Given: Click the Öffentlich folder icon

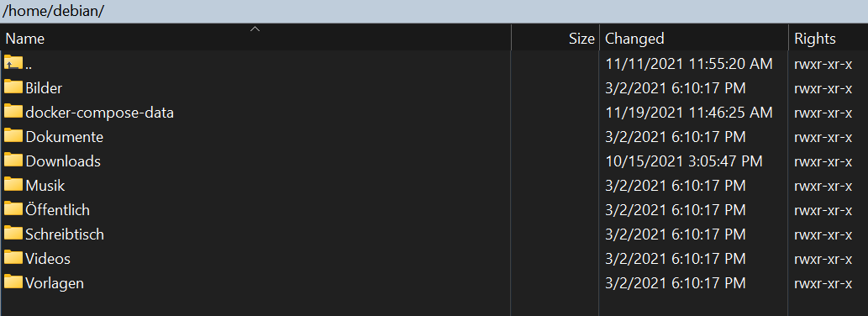Looking at the screenshot, I should pyautogui.click(x=13, y=208).
